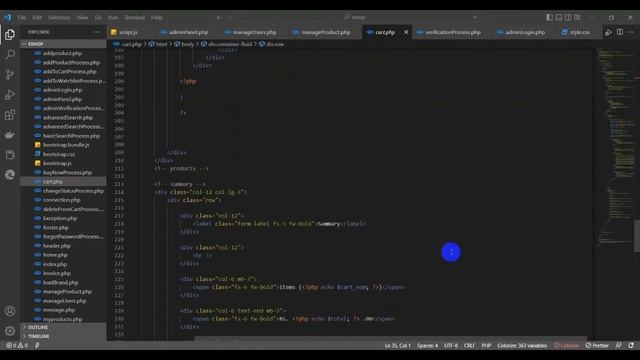
Task: Click Spaces: 4 indentation setting
Action: tap(427, 345)
